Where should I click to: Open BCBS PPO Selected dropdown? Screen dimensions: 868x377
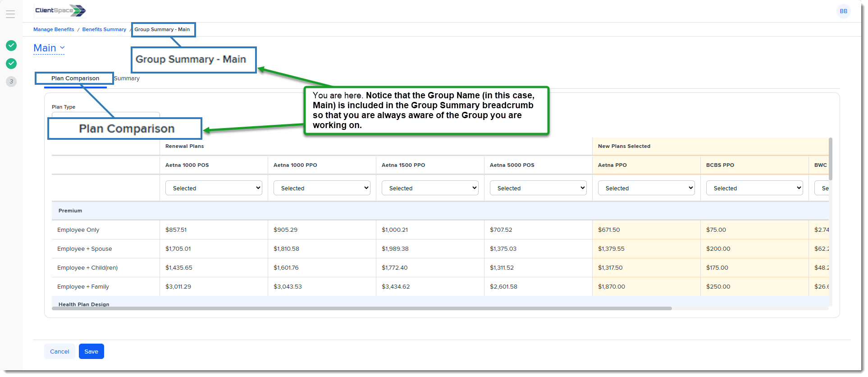pyautogui.click(x=754, y=188)
